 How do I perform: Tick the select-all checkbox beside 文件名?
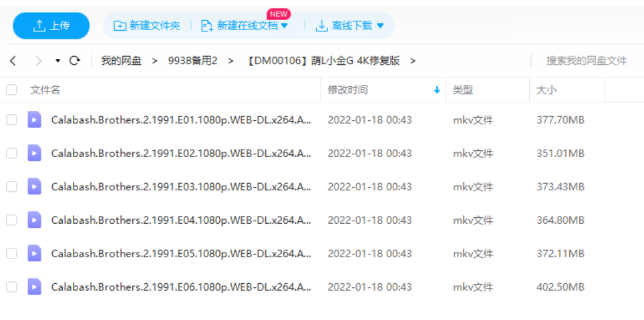pos(11,90)
